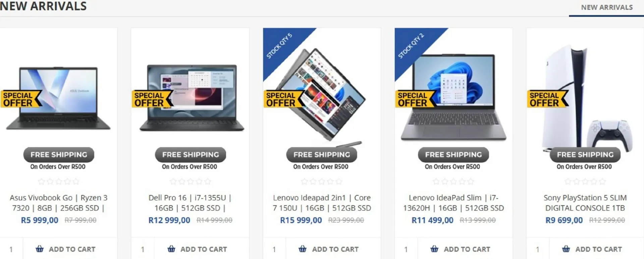Viewport: 644px width, 259px height.
Task: Select quantity field for PlayStation 5
Action: tap(538, 249)
